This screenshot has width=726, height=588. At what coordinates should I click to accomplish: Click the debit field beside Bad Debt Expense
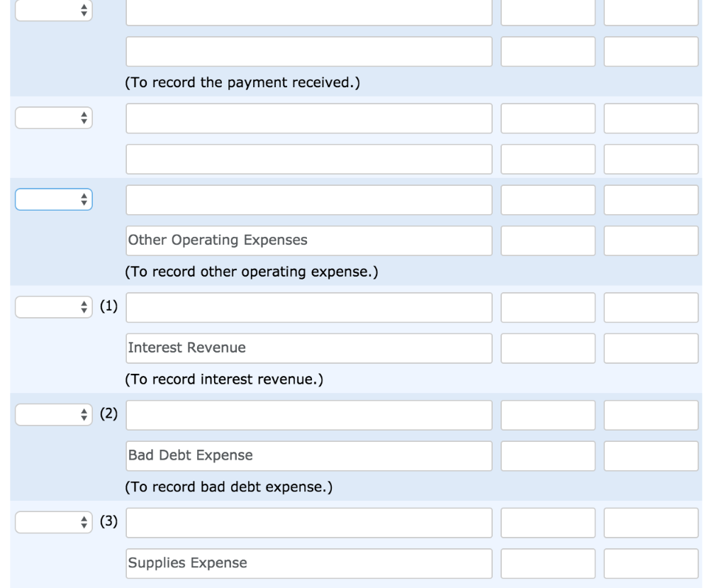(x=547, y=455)
